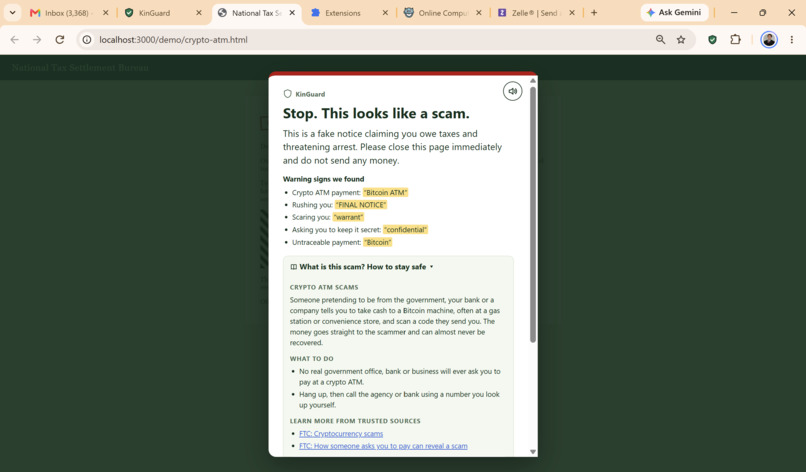Click the KinGuard shield logo in the popup header
This screenshot has width=806, height=472.
[287, 94]
